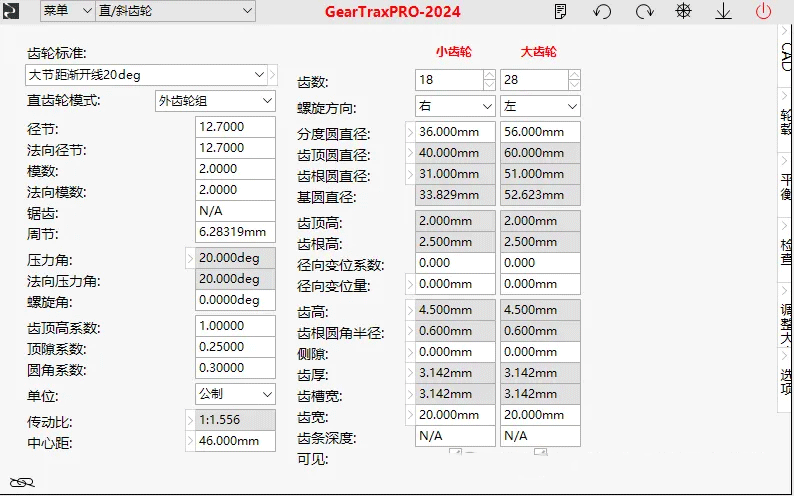Screen dimensions: 794x496
Task: Increase 小齿轮 齿数 with up stepper
Action: click(489, 75)
